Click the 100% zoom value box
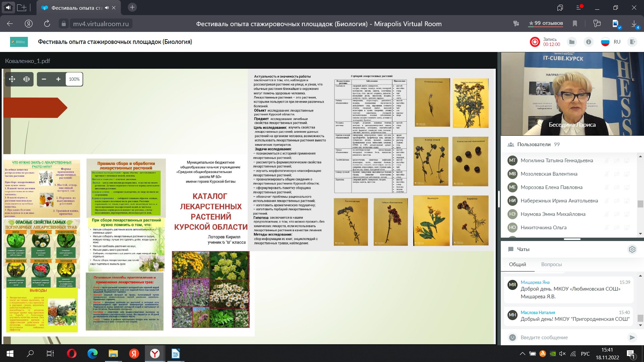Image resolution: width=644 pixels, height=362 pixels. 74,79
